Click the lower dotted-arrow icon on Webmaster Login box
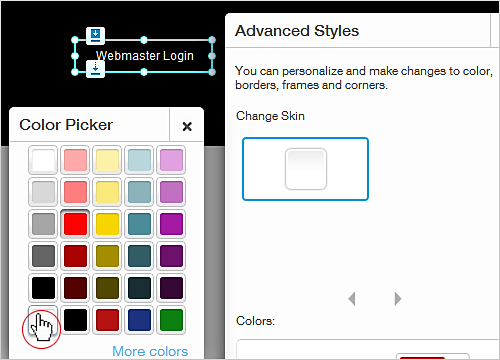The image size is (500, 360). 95,69
